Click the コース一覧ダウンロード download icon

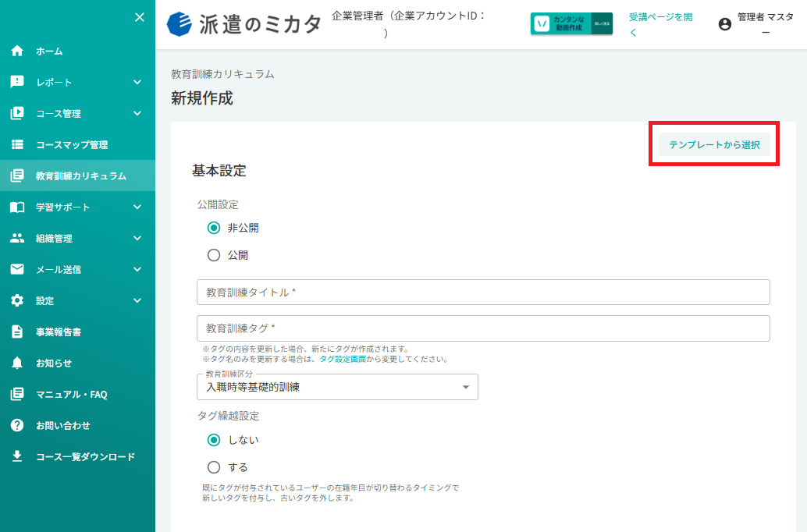click(x=17, y=456)
